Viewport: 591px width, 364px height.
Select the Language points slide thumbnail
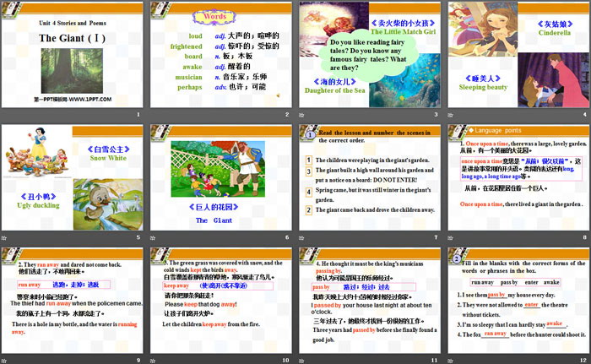point(518,177)
